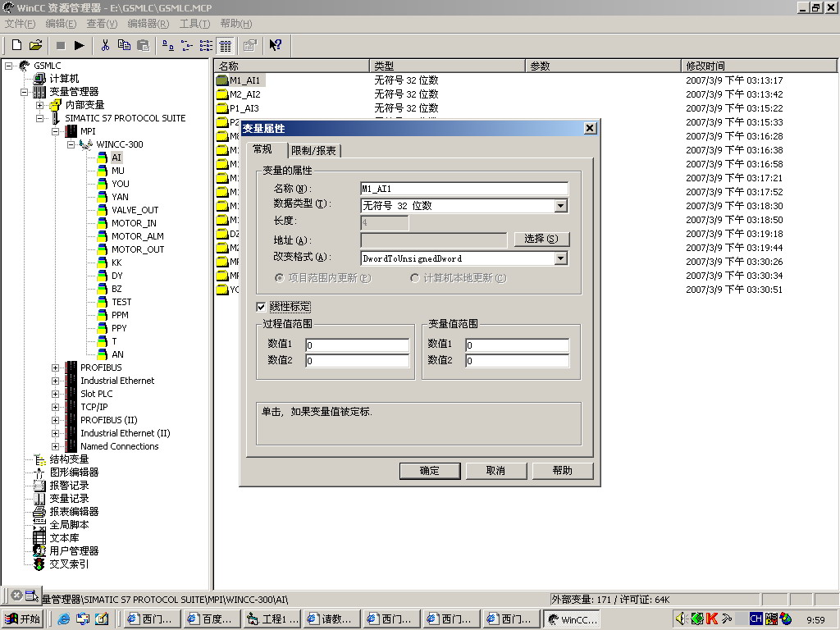Select the 项目范围内更新 radio button
Viewport: 840px width, 630px height.
(279, 278)
